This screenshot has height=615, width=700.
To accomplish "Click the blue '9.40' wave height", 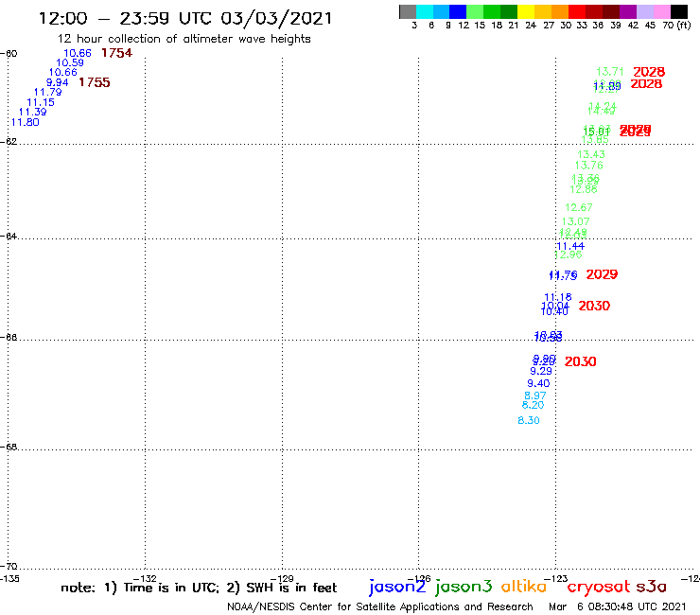I will pos(538,383).
